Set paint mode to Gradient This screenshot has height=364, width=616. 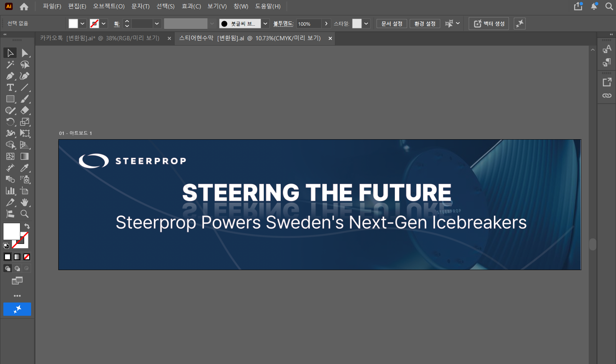pos(17,257)
